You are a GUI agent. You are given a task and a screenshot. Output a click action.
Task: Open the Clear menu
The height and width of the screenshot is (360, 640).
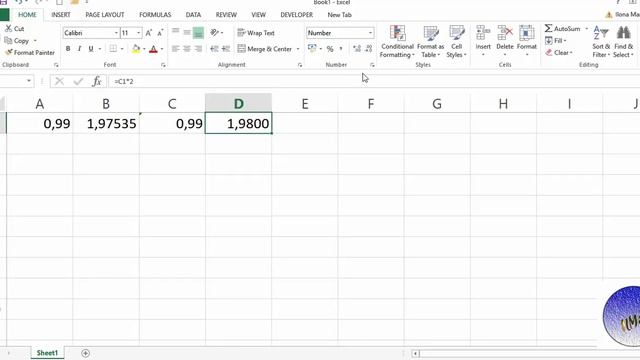(x=559, y=53)
